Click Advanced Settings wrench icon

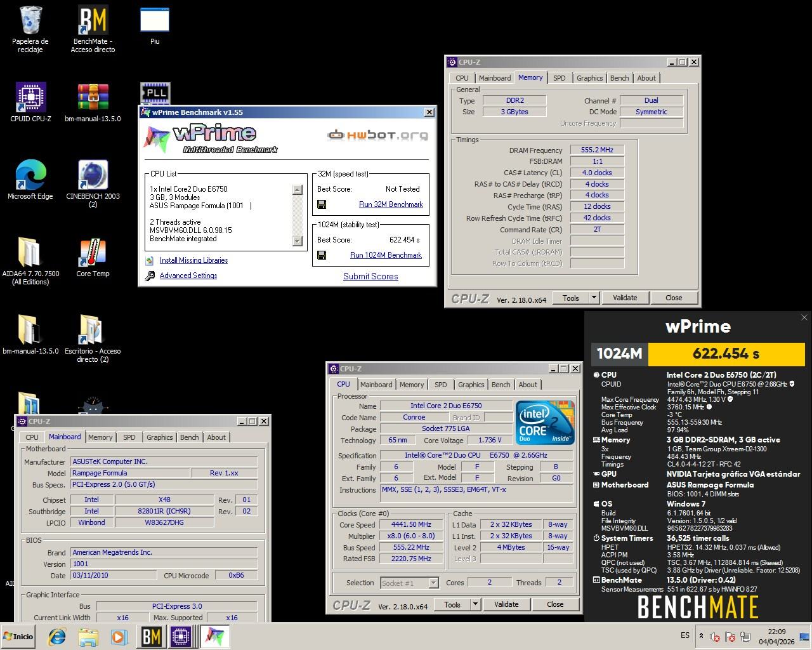coord(150,275)
